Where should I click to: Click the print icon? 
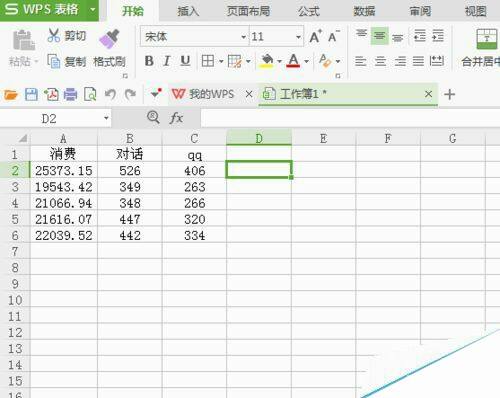(70, 95)
